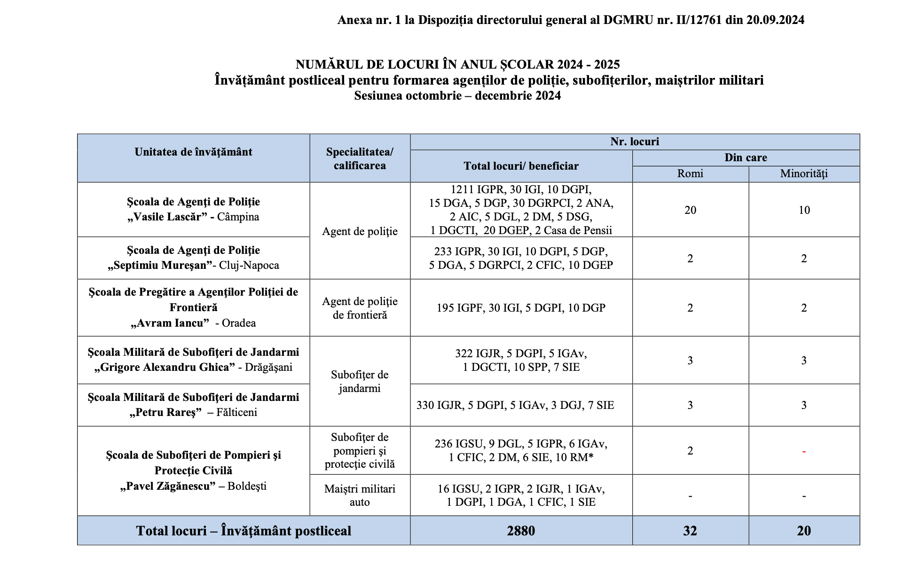
Task: Click the 'Vasile Lascăr' Câmpina school cell
Action: [x=193, y=209]
